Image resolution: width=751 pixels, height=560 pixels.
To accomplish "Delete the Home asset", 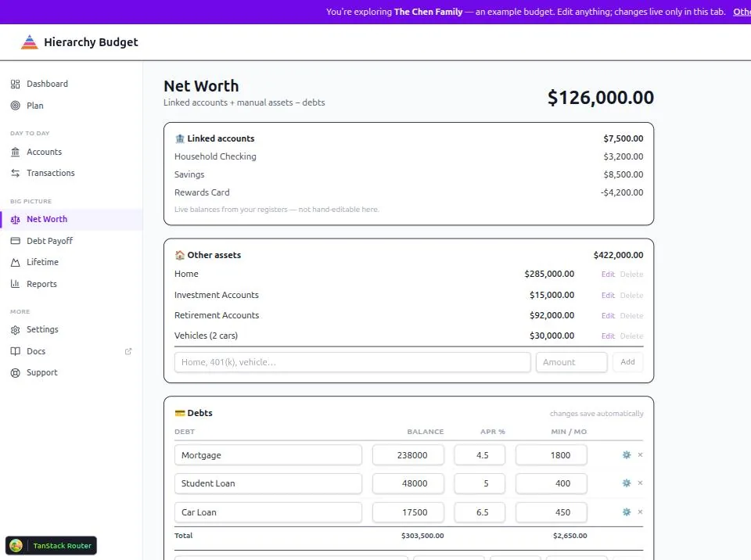I will 631,274.
